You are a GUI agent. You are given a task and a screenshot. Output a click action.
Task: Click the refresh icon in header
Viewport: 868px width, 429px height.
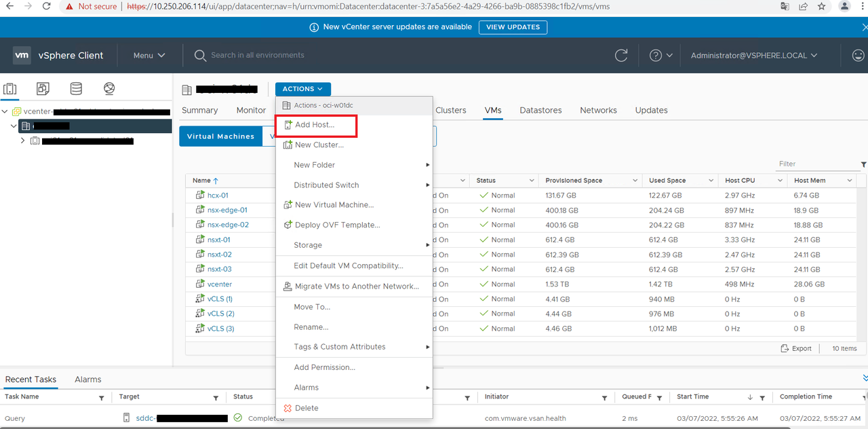[620, 56]
